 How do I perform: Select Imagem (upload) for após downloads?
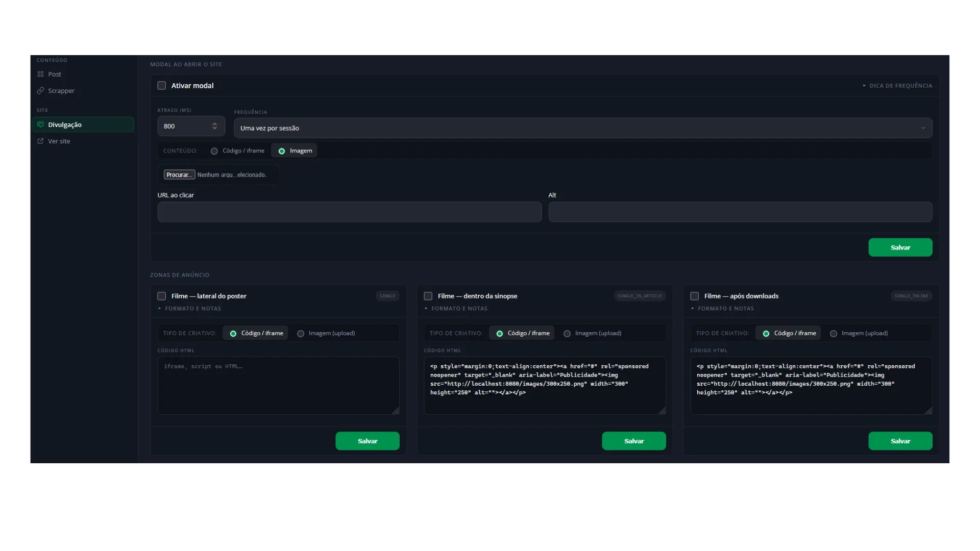point(859,333)
